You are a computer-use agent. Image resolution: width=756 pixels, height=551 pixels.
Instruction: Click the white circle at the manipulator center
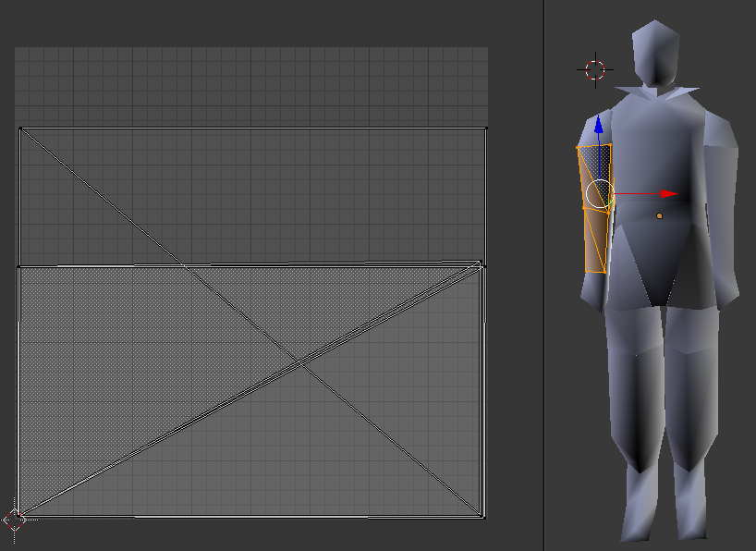(x=600, y=194)
